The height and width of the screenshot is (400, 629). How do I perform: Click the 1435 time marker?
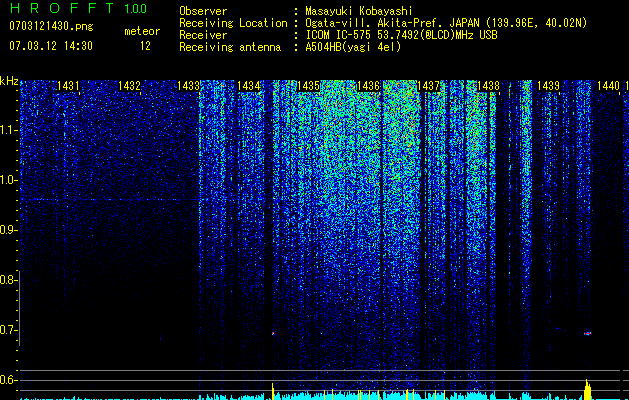pyautogui.click(x=308, y=86)
